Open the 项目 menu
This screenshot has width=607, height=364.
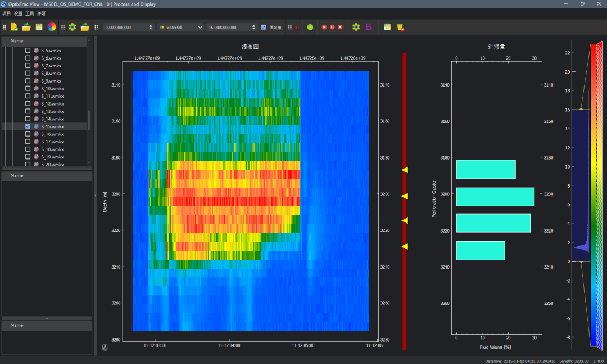(x=6, y=13)
